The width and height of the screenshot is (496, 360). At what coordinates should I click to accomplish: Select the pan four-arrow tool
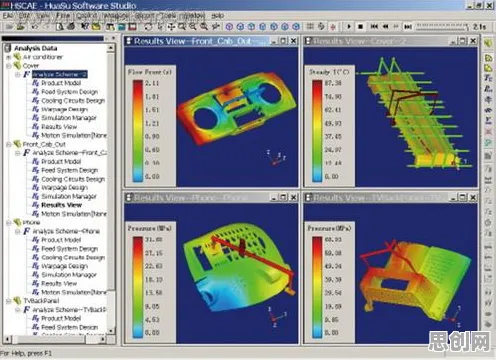[x=171, y=27]
